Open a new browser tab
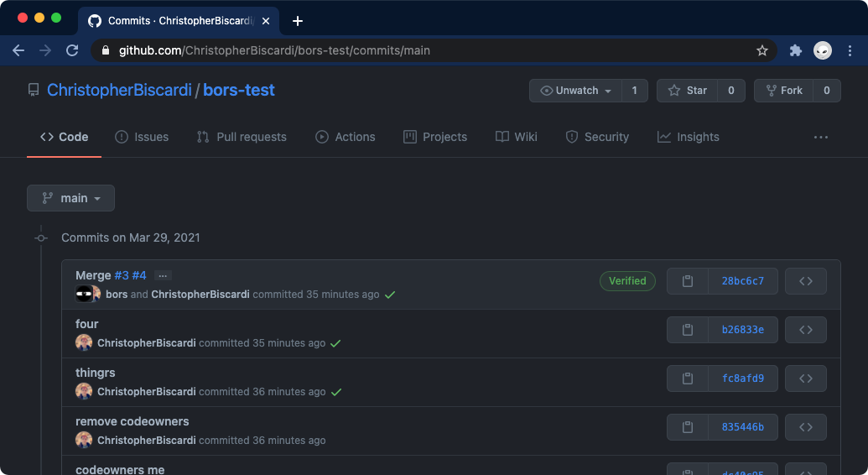This screenshot has width=868, height=475. 297,21
